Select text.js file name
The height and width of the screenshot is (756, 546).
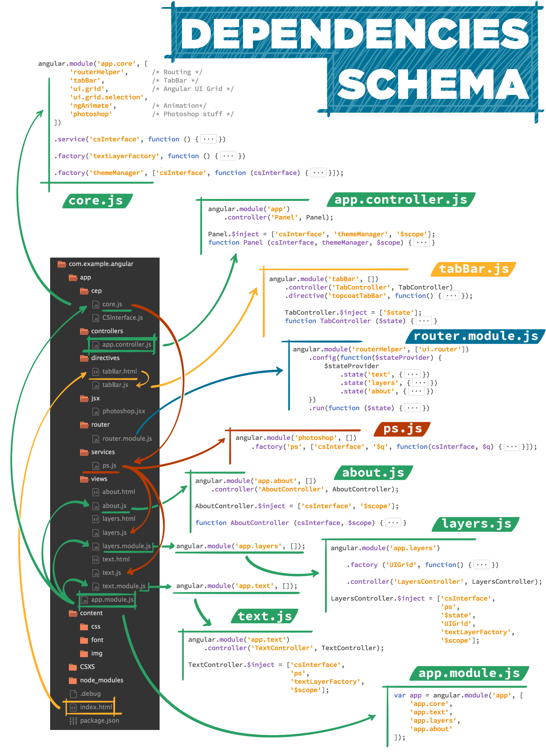[x=112, y=573]
